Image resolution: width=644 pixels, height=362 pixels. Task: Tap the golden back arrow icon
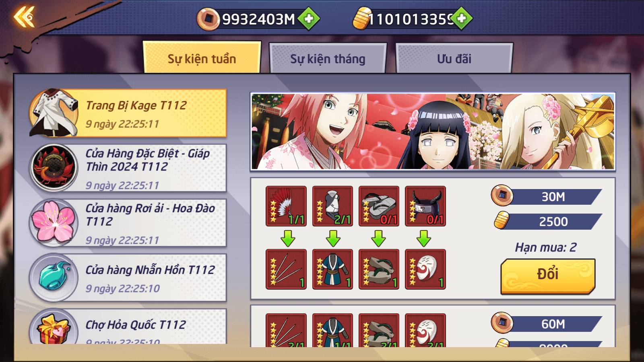pos(24,17)
